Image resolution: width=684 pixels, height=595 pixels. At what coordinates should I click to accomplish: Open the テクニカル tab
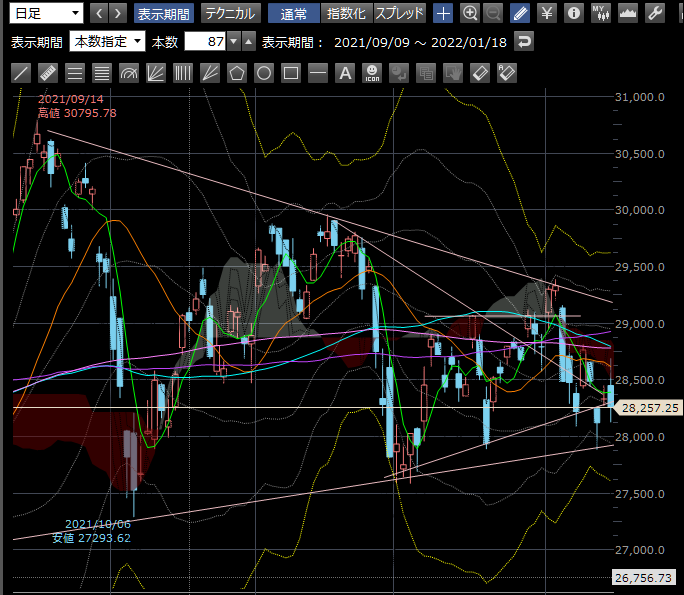[231, 13]
